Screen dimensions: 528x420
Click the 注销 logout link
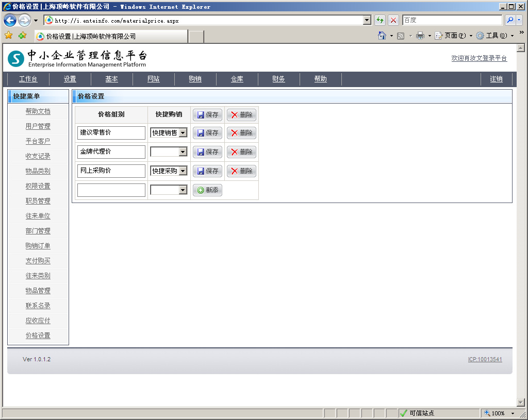496,79
